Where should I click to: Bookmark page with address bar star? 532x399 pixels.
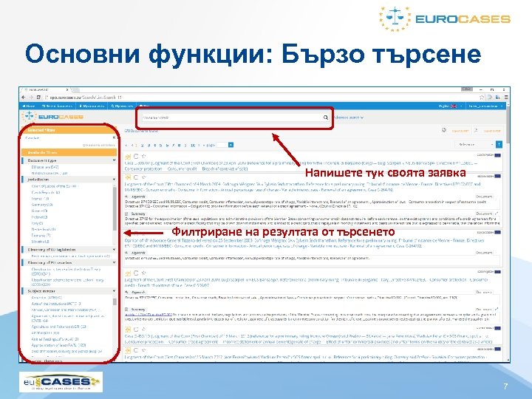[x=482, y=98]
